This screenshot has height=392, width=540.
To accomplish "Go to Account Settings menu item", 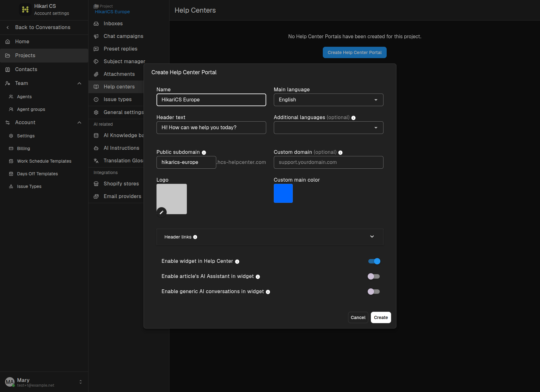I will point(26,136).
